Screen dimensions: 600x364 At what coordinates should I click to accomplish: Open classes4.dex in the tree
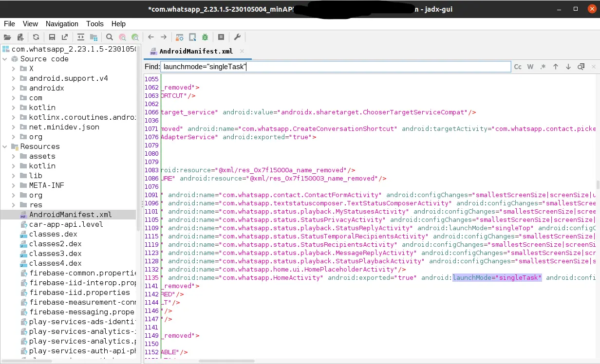coord(55,263)
